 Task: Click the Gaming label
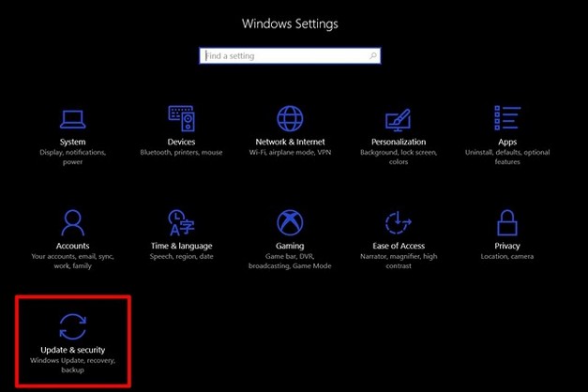290,246
